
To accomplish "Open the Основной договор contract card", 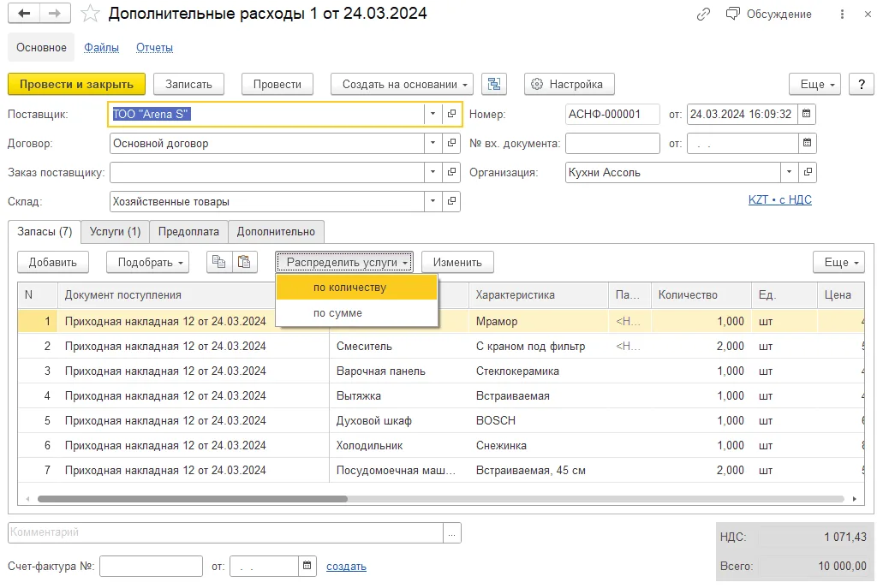I will [x=451, y=143].
